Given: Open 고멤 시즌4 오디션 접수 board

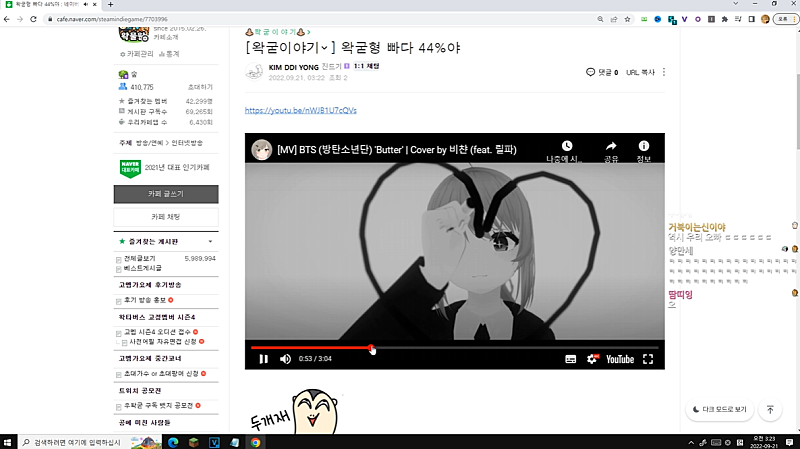Looking at the screenshot, I should 157,332.
